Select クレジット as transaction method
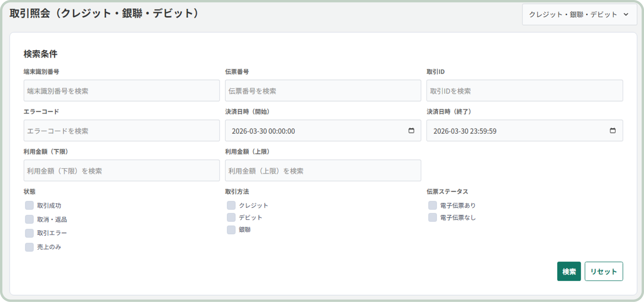 pos(231,205)
